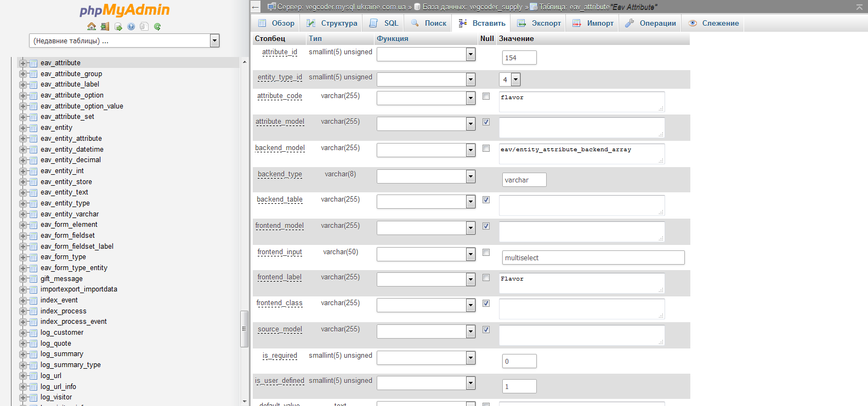Click the attribute_code textarea containing flavor

pyautogui.click(x=582, y=102)
